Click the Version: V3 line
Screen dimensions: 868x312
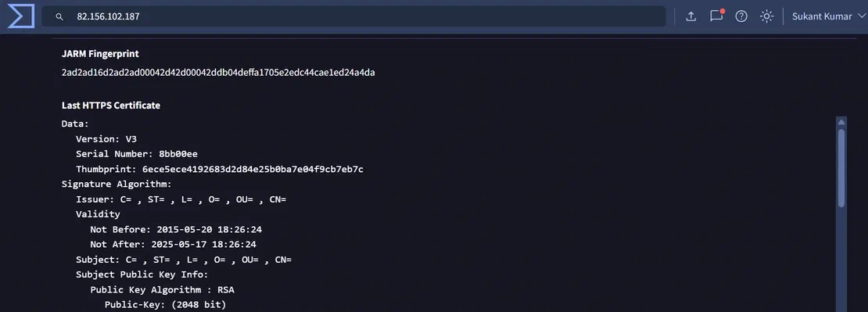pos(106,139)
